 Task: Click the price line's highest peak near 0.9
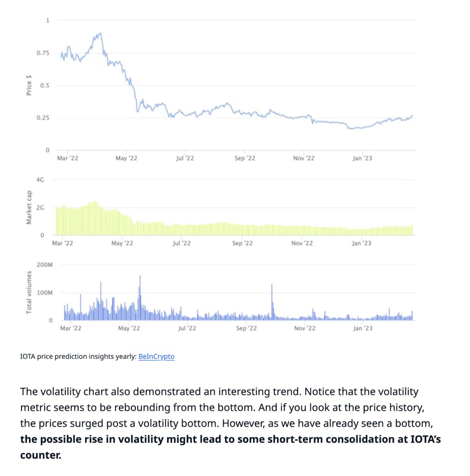click(100, 33)
